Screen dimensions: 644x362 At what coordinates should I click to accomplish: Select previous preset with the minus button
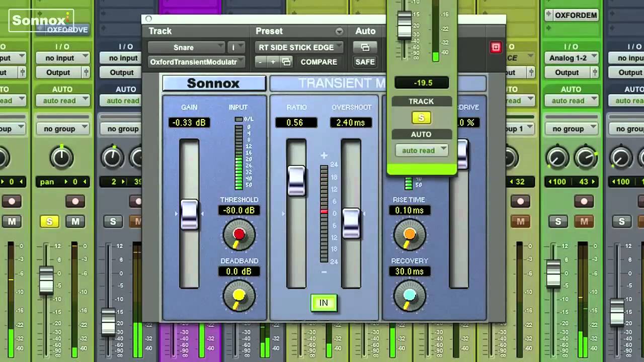point(261,62)
